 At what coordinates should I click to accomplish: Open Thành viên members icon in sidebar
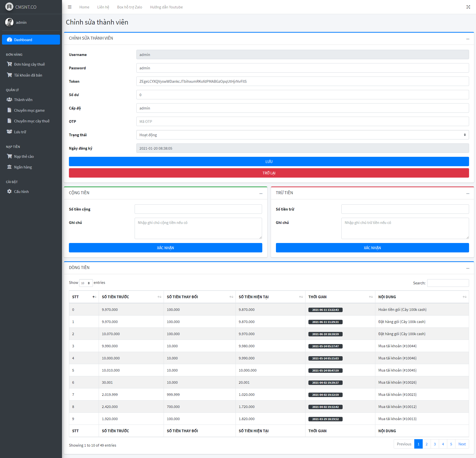9,100
